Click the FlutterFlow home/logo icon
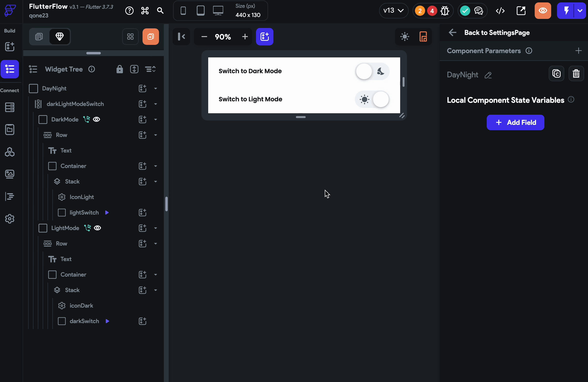588x382 pixels. 10,10
